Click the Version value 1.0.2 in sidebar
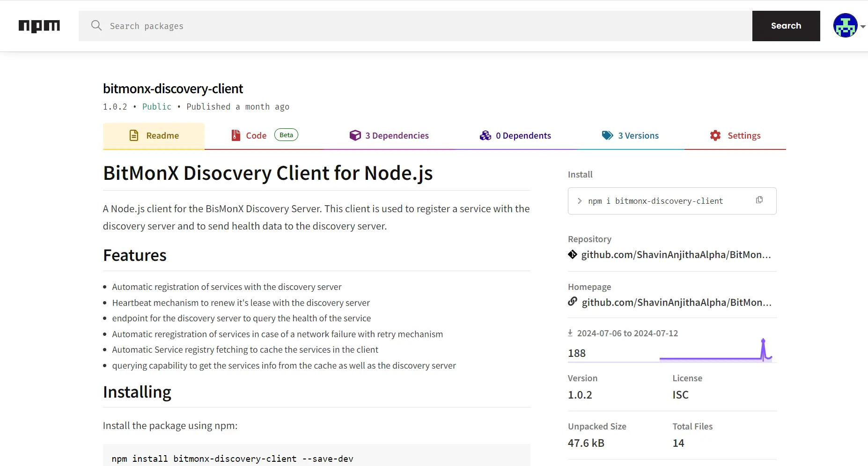 580,395
